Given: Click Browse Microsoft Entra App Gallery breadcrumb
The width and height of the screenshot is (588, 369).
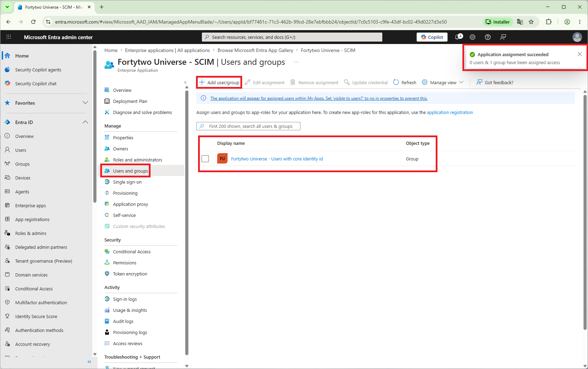Looking at the screenshot, I should tap(255, 51).
